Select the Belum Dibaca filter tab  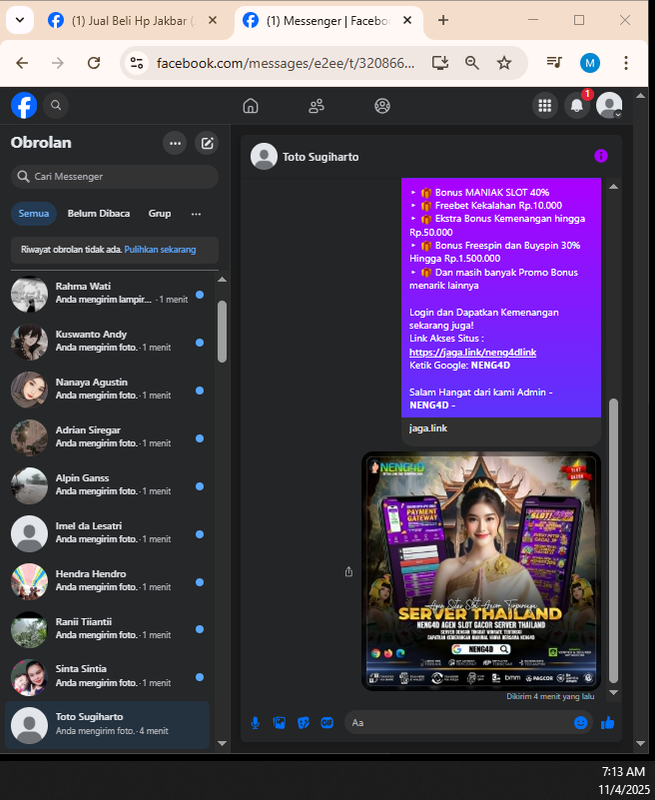pos(98,213)
